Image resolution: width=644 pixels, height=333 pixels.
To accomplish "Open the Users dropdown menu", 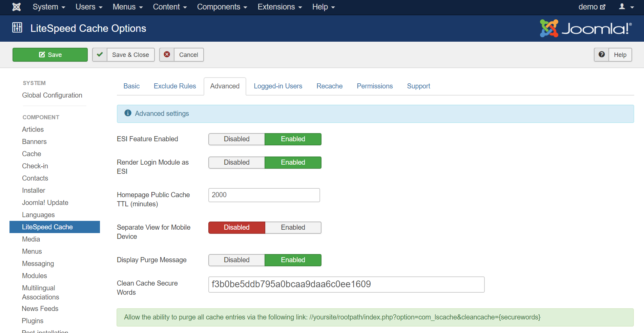I will point(89,7).
